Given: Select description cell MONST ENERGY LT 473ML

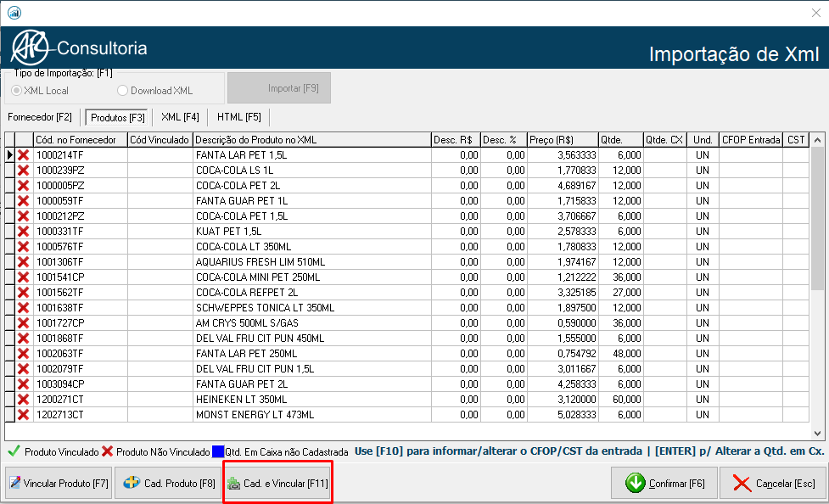Looking at the screenshot, I should pyautogui.click(x=312, y=415).
